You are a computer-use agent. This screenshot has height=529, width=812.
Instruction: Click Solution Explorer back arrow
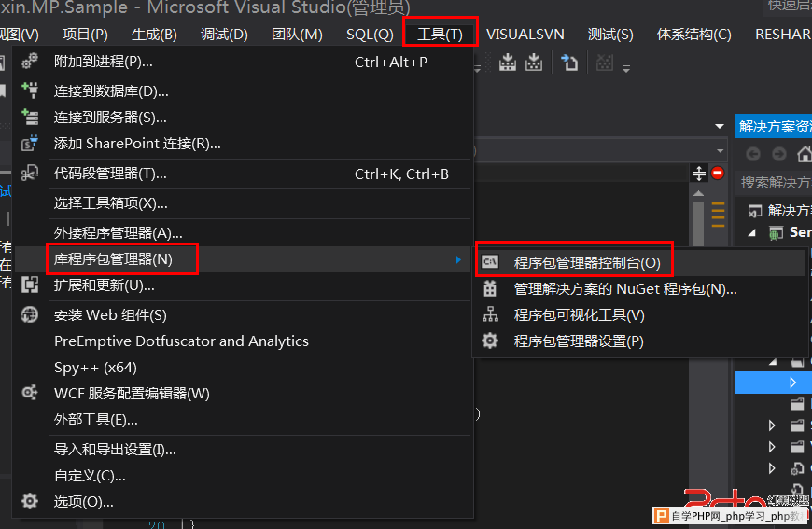click(x=753, y=154)
